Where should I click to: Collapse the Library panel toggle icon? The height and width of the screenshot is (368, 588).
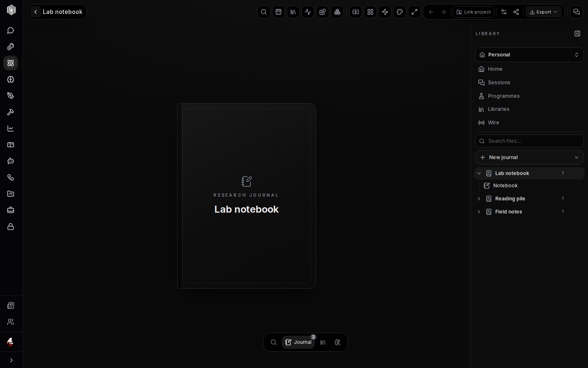(577, 34)
